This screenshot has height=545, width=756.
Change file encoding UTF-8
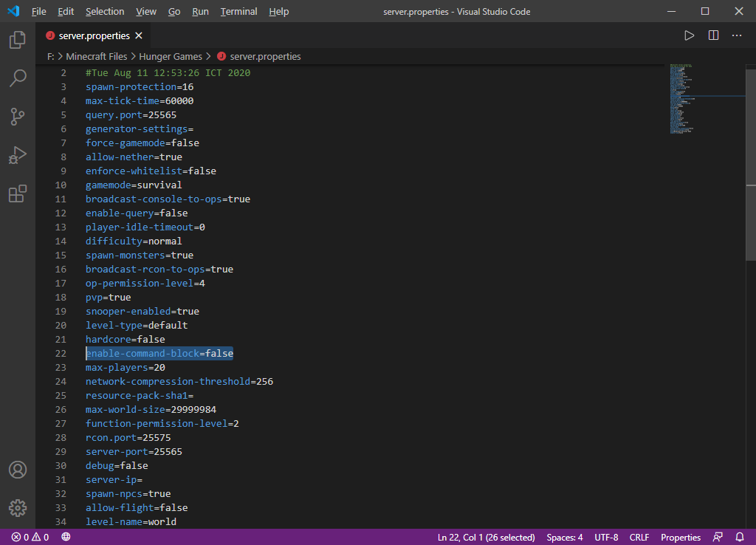[606, 537]
